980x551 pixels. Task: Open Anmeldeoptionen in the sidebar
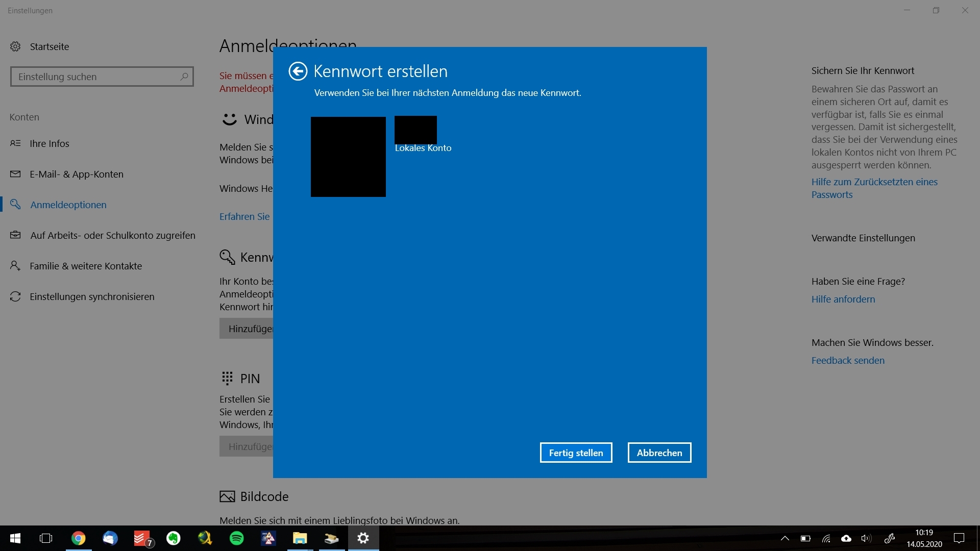click(x=68, y=205)
